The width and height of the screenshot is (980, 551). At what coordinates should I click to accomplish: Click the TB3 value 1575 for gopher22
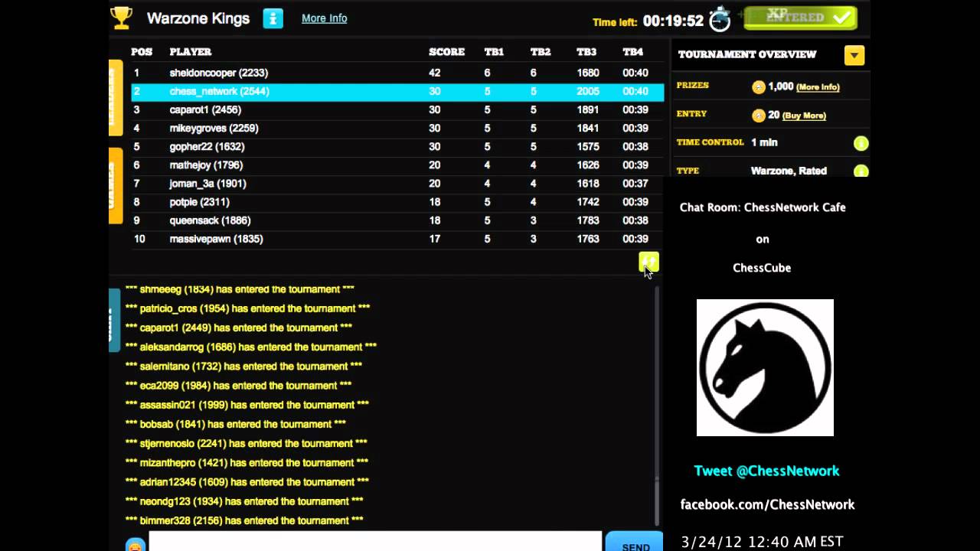(587, 147)
